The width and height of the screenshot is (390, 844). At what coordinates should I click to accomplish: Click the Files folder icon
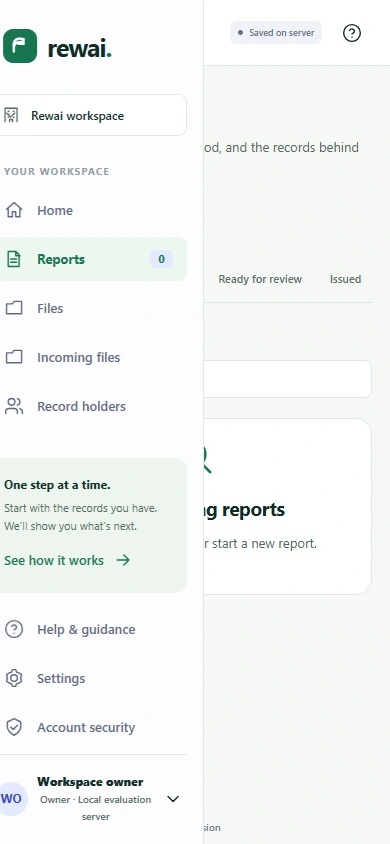(x=13, y=308)
